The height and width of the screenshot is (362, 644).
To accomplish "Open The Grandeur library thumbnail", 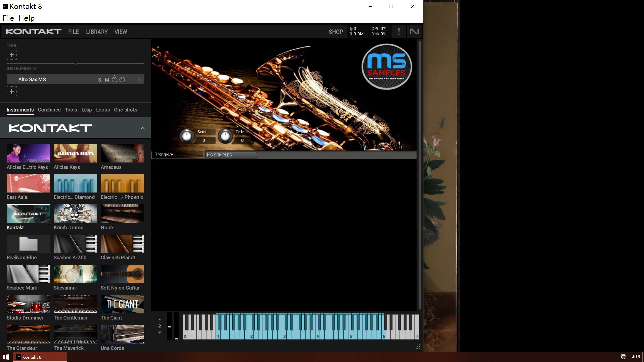I will [29, 334].
